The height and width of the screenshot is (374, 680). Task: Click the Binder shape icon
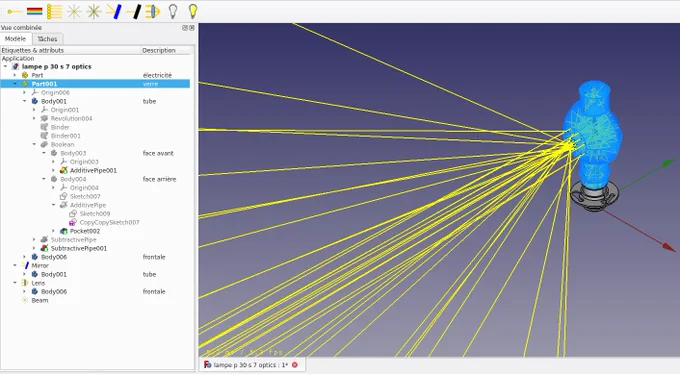click(44, 127)
